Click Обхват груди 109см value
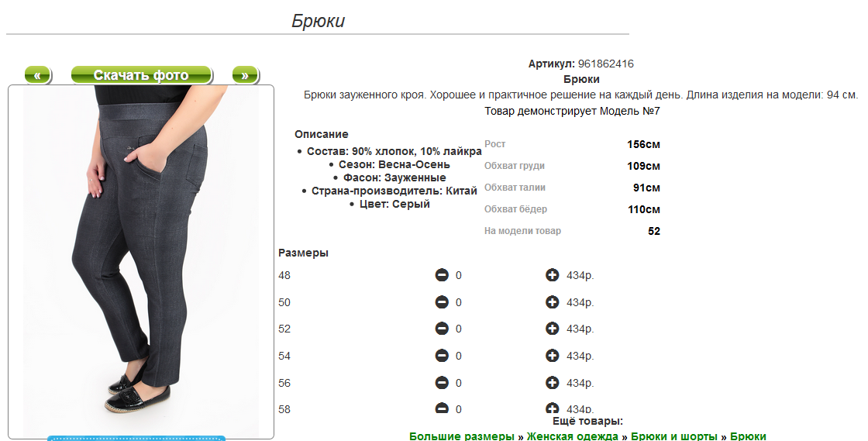Screen dimensions: 868x441 (643, 166)
